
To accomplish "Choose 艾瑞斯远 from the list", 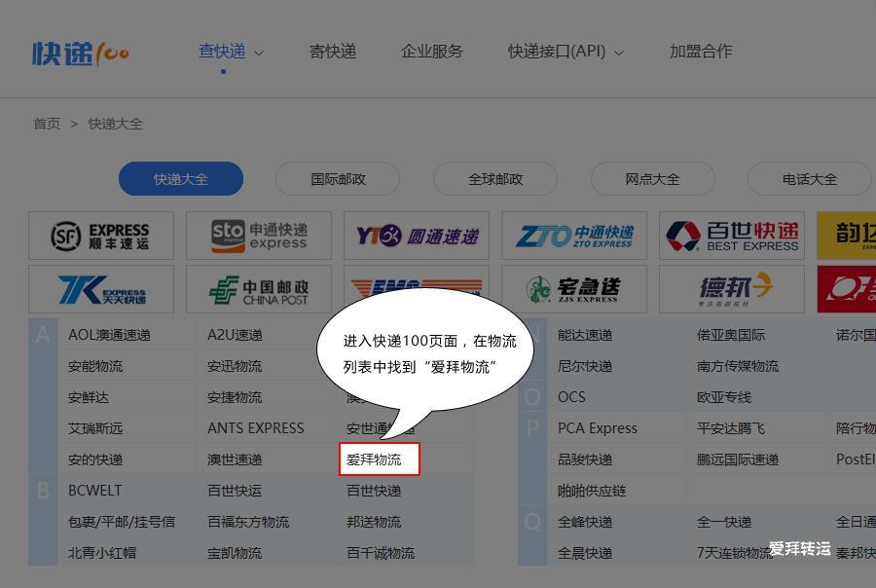I will click(95, 428).
